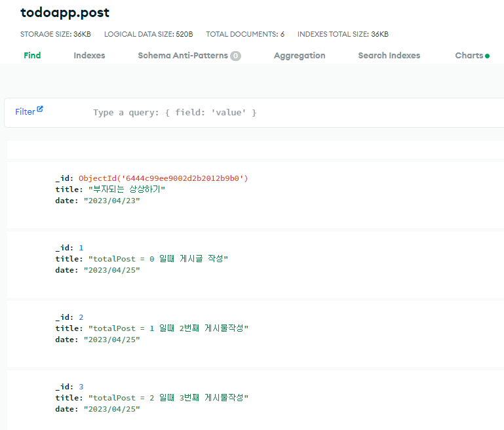Open the Search Indexes tab
The height and width of the screenshot is (430, 504).
click(x=389, y=55)
